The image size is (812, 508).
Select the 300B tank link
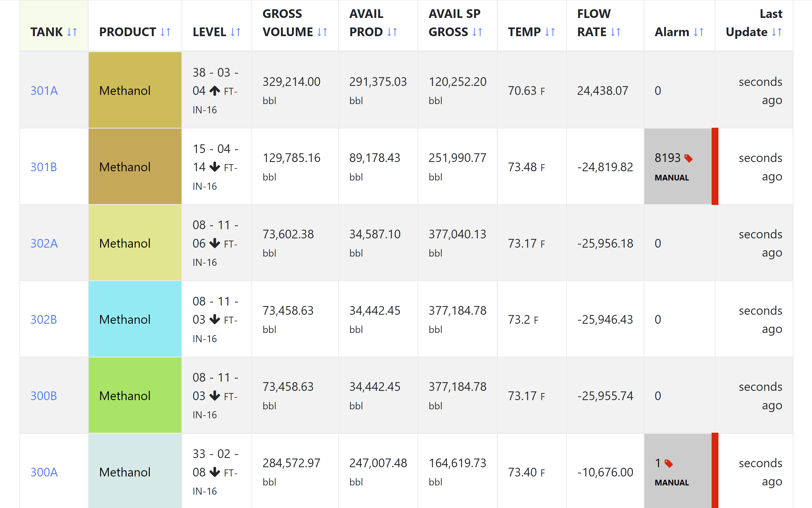click(x=44, y=396)
